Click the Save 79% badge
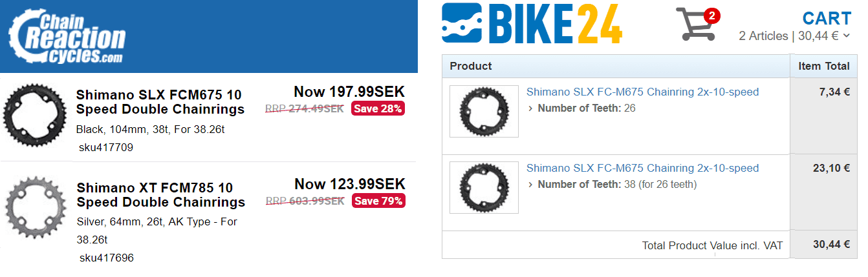Viewport: 868px width, 277px height. point(378,201)
